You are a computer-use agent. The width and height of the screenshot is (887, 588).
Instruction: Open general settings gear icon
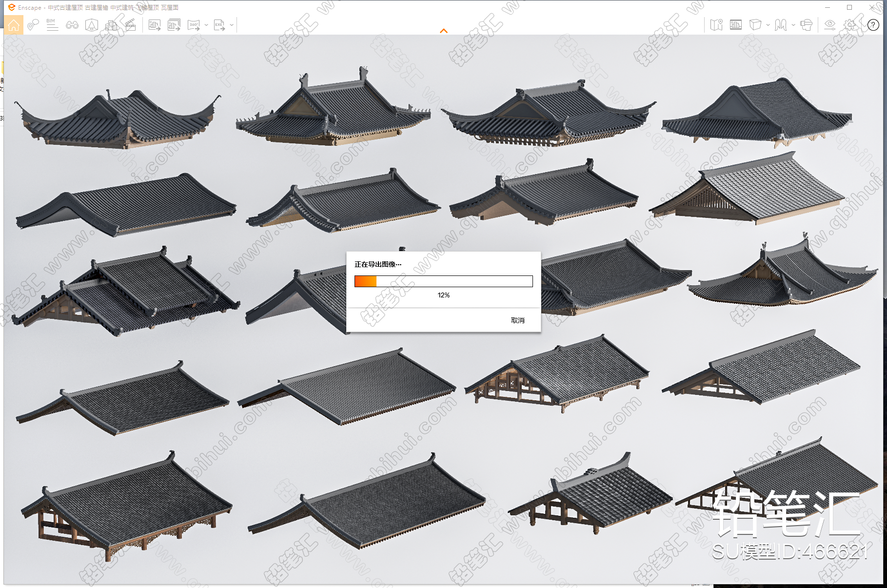tap(850, 25)
